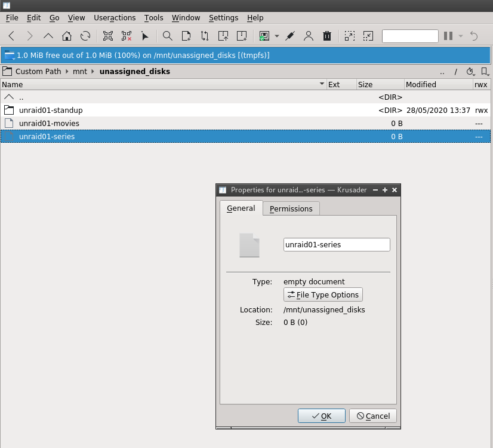Click the folder icon before Custom Path
The image size is (493, 448).
coord(7,72)
